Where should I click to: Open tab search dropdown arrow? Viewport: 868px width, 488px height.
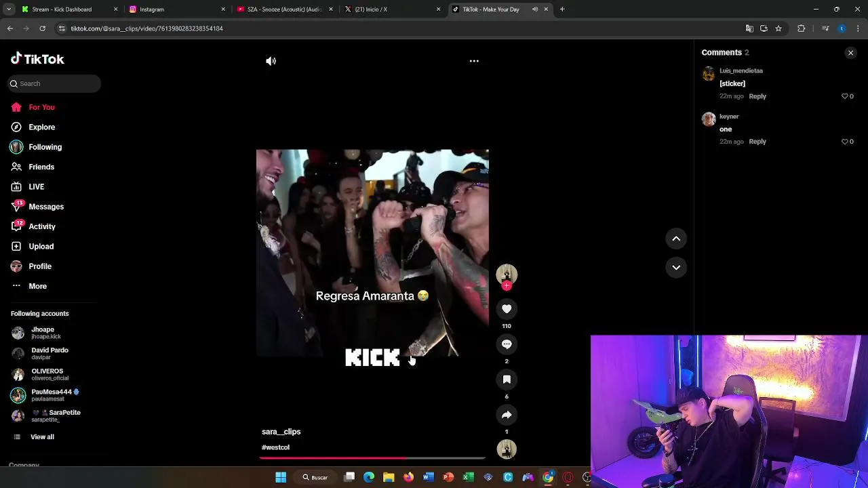9,9
